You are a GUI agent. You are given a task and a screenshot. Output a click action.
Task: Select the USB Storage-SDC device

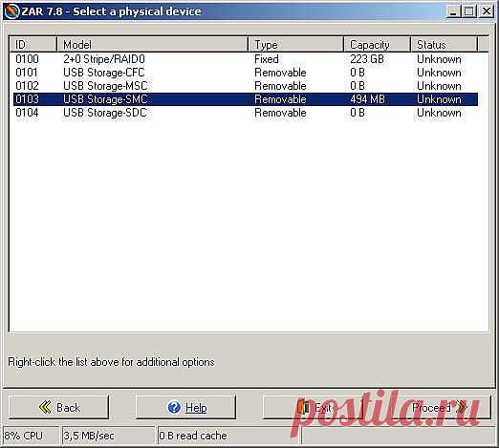246,113
